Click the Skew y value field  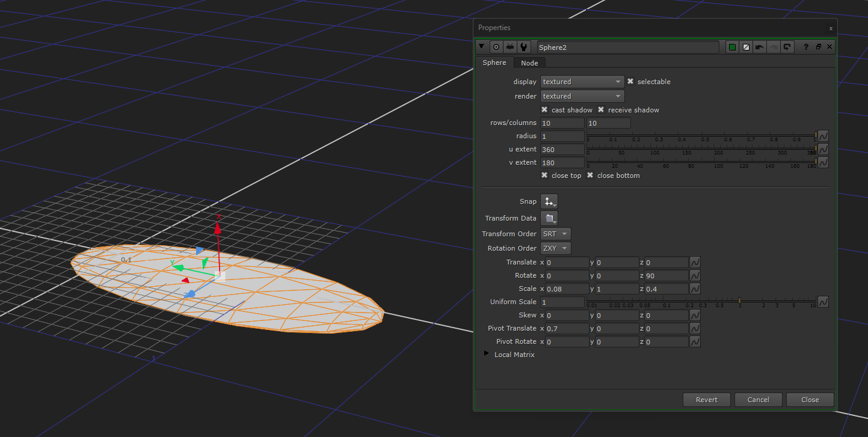coord(617,315)
